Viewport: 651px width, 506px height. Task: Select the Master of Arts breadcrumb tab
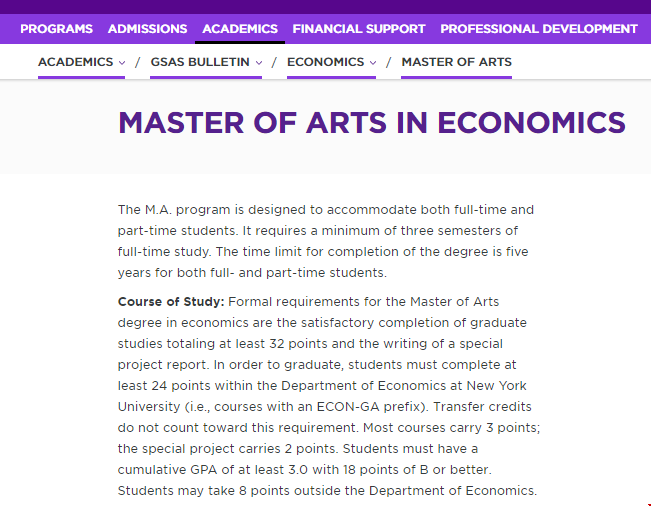pyautogui.click(x=456, y=62)
